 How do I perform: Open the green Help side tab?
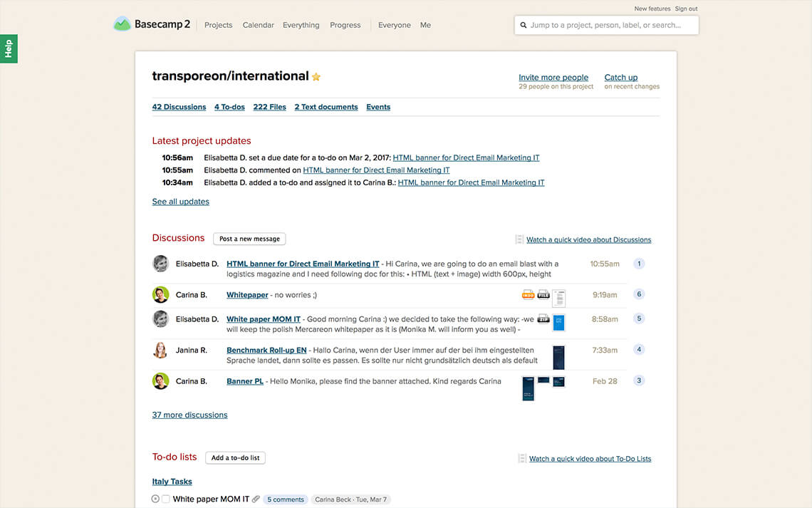tap(9, 48)
